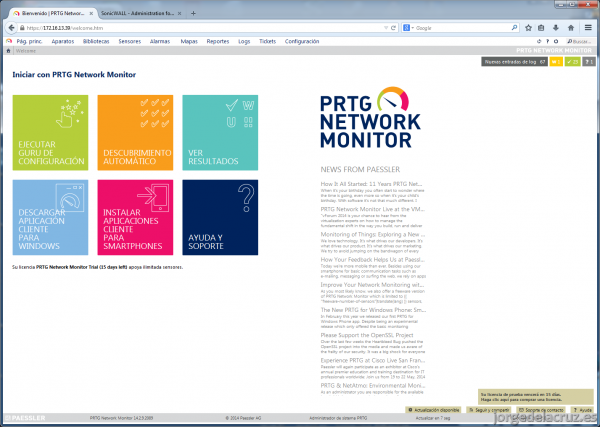Screen dimensions: 600x427
Task: Open news PRTG & NetAtmo: Environmental Moni
Action: [373, 385]
